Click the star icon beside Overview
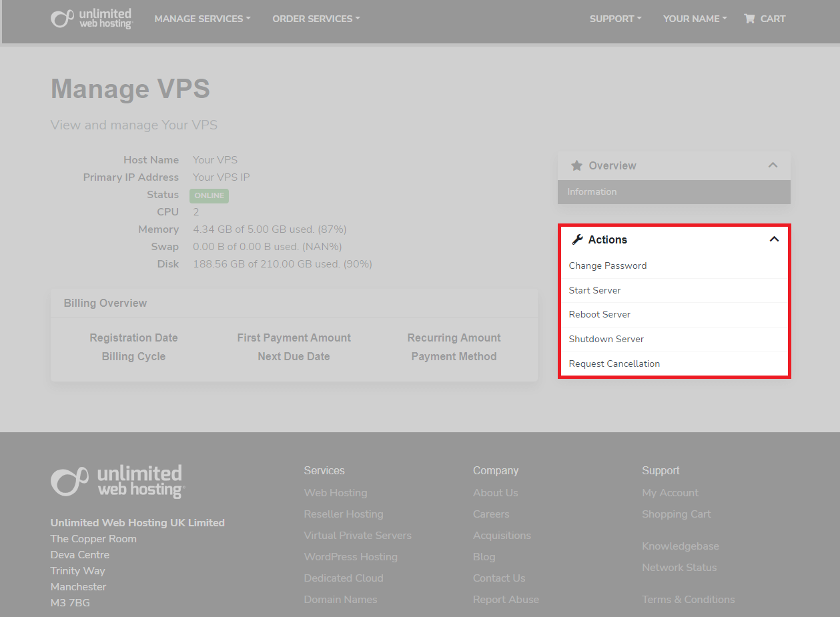This screenshot has height=617, width=840. pos(576,165)
